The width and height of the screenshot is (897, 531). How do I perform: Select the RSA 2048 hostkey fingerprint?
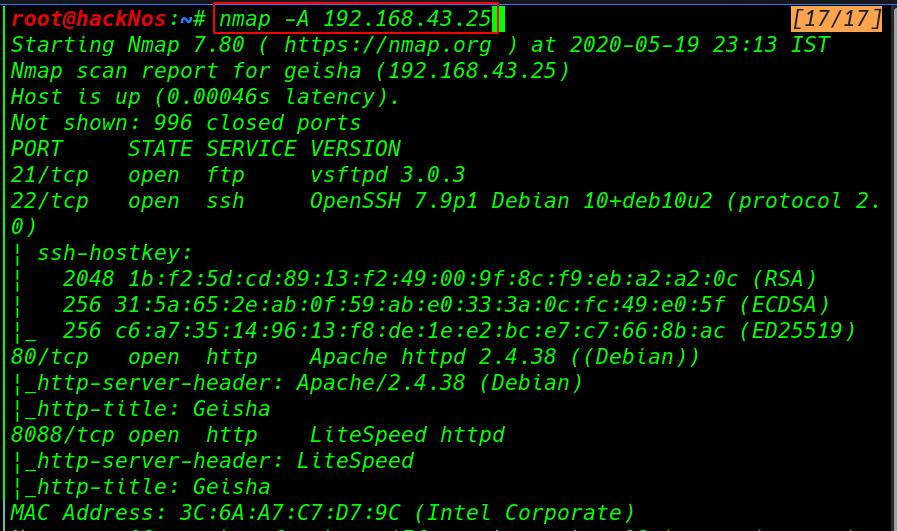[439, 279]
